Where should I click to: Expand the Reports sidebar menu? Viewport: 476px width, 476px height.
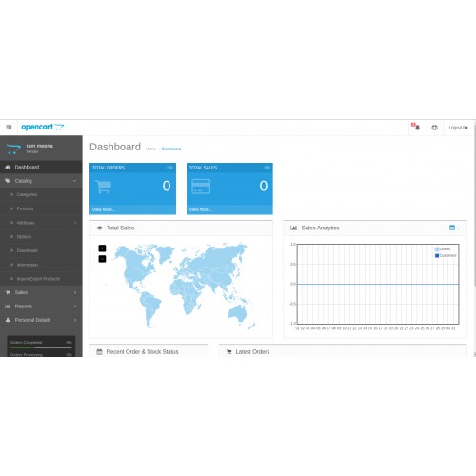41,307
